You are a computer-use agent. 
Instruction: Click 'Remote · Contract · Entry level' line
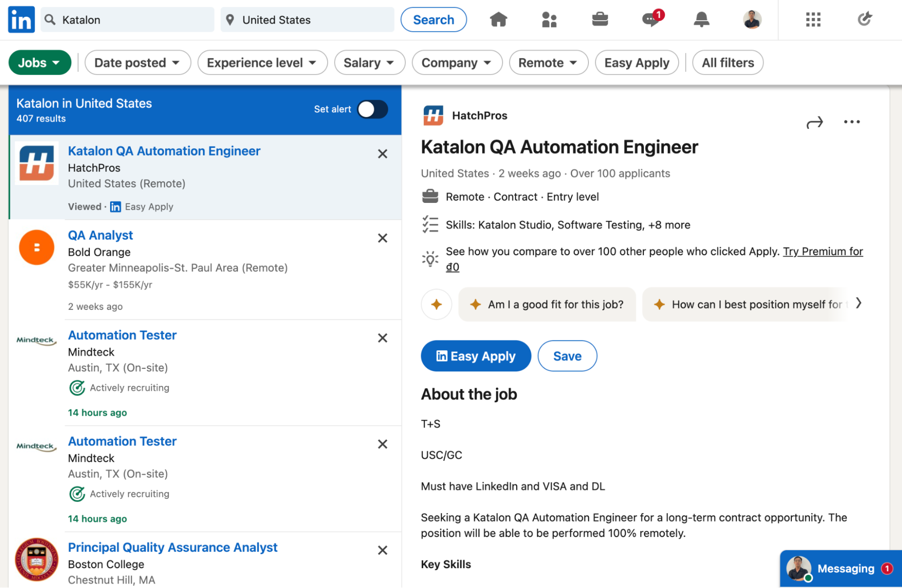pyautogui.click(x=522, y=197)
